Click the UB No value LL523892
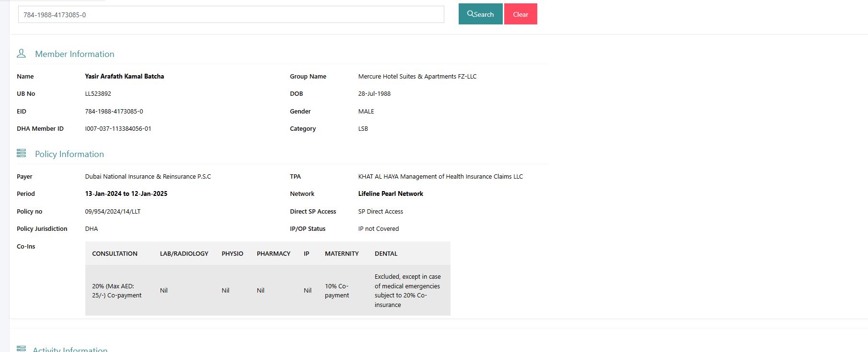 click(98, 94)
